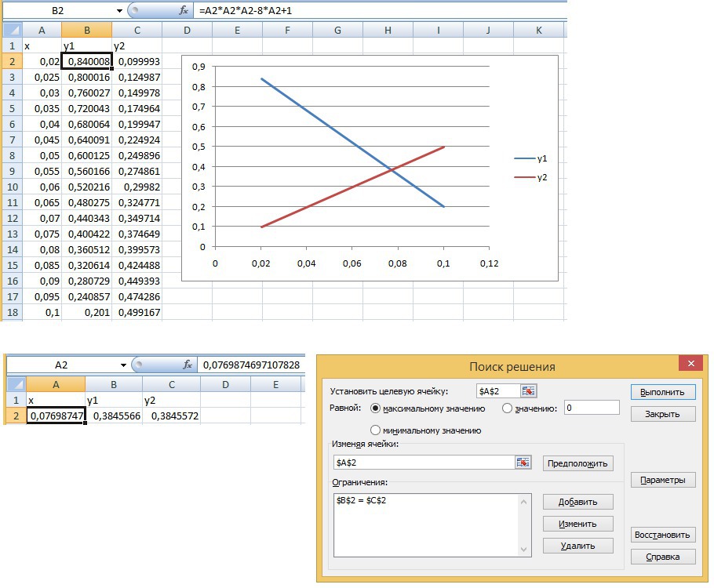The width and height of the screenshot is (714, 588).
Task: Close the Поиск решения dialog with red X
Action: point(690,365)
